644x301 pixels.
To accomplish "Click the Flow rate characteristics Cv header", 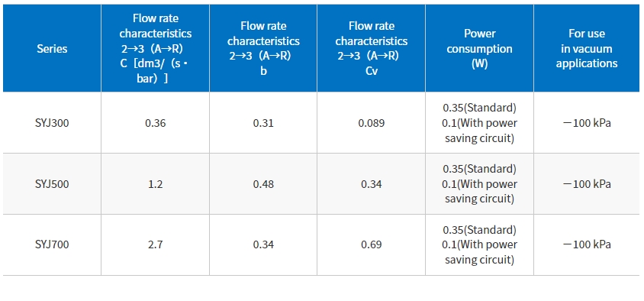I will point(372,49).
